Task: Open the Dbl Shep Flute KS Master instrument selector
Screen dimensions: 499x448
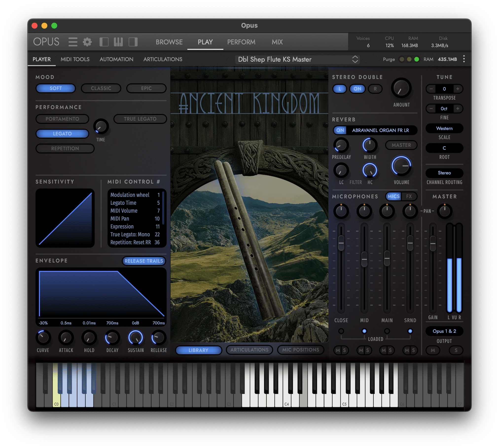Action: coord(298,59)
